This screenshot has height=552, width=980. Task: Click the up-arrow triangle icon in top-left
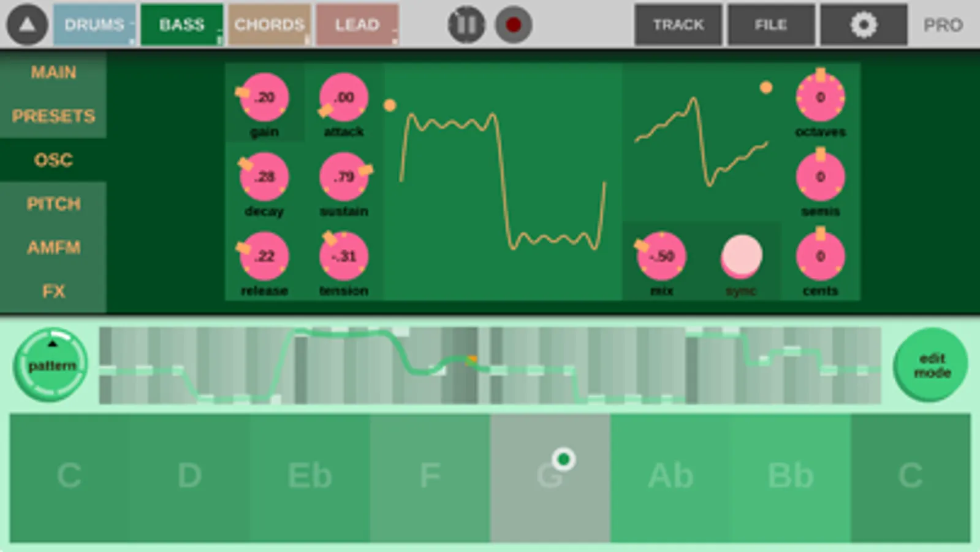click(27, 25)
